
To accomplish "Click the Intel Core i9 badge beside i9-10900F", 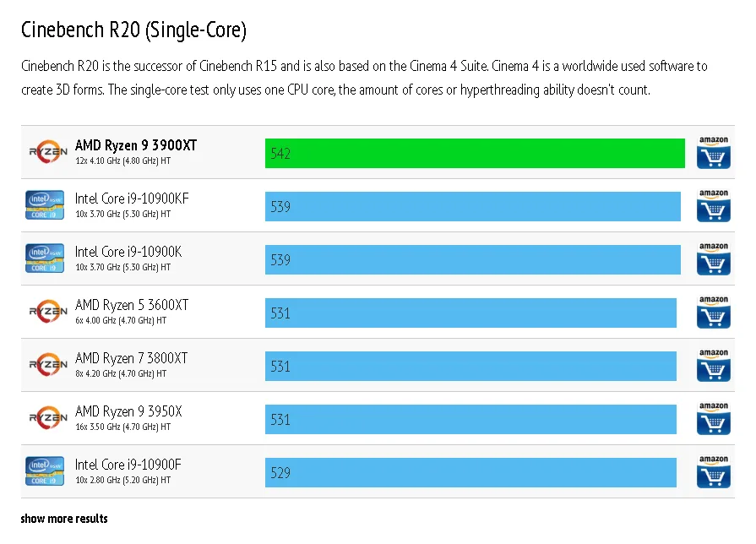I will (46, 471).
